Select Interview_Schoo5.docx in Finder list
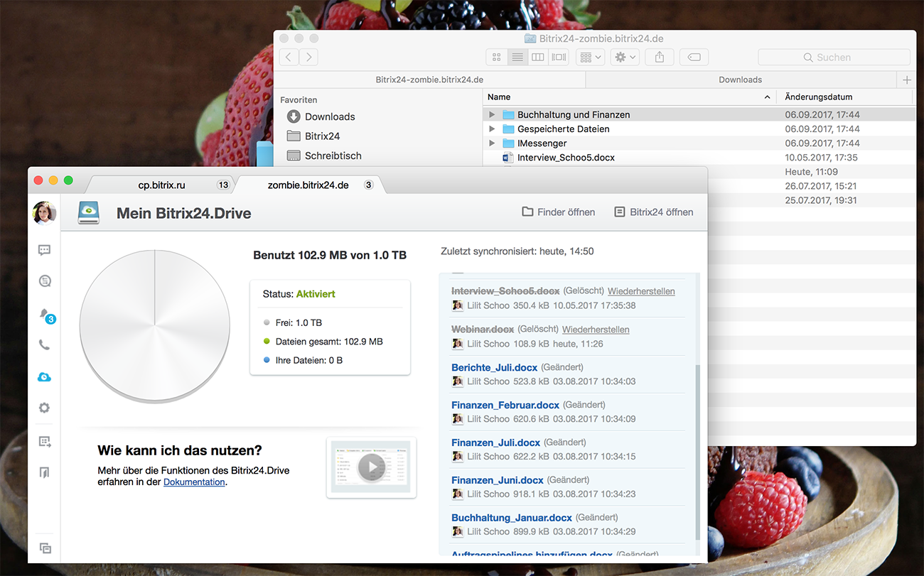Screen dimensions: 924x576 (699, 158)
